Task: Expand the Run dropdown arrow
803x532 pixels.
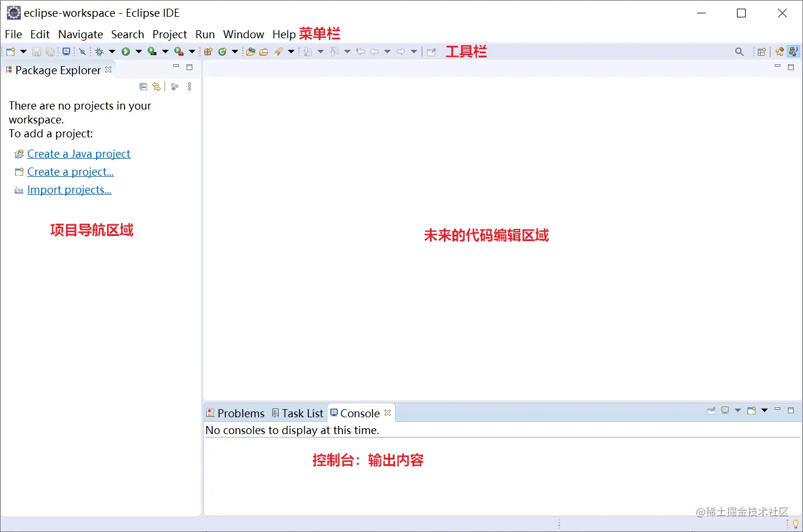Action: [x=138, y=52]
